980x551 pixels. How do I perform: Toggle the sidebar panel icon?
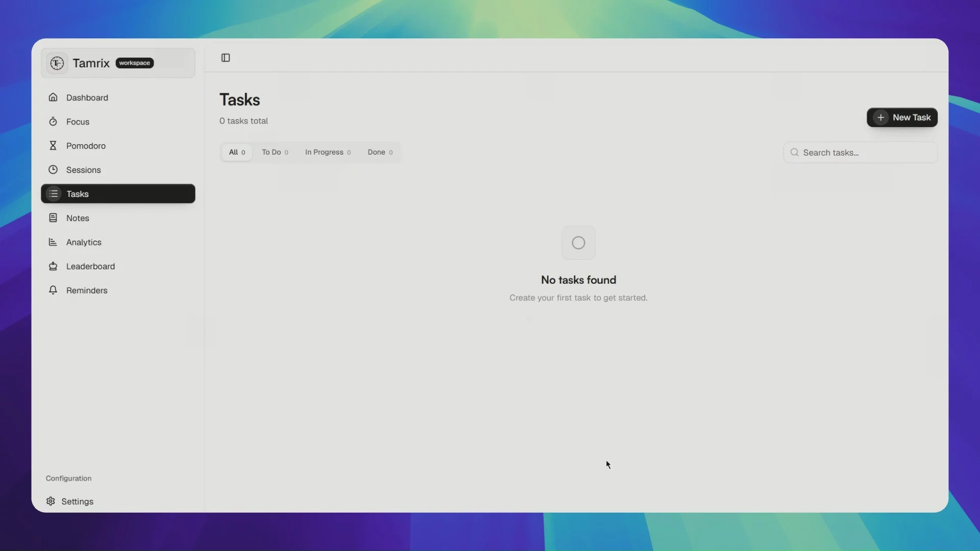226,58
